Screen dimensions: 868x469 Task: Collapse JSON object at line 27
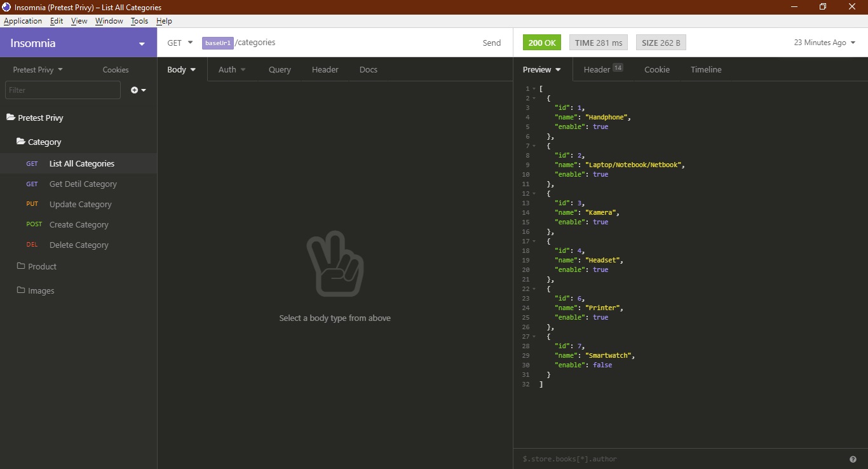click(534, 337)
